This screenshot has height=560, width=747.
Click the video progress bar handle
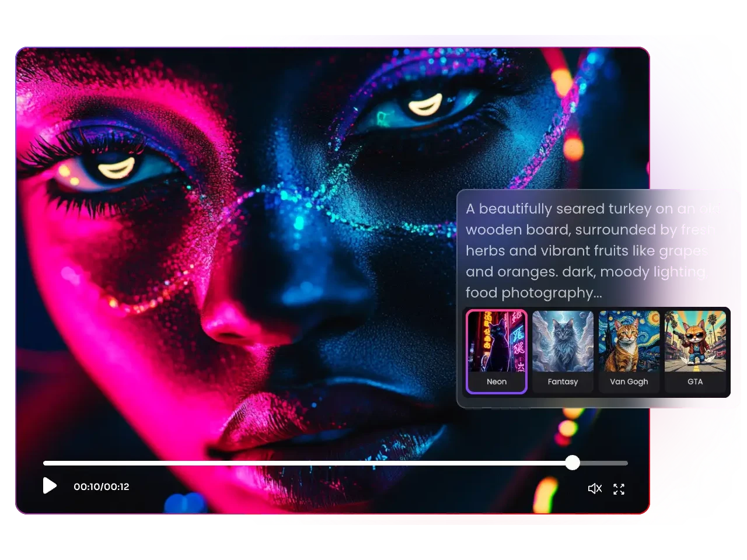click(573, 463)
